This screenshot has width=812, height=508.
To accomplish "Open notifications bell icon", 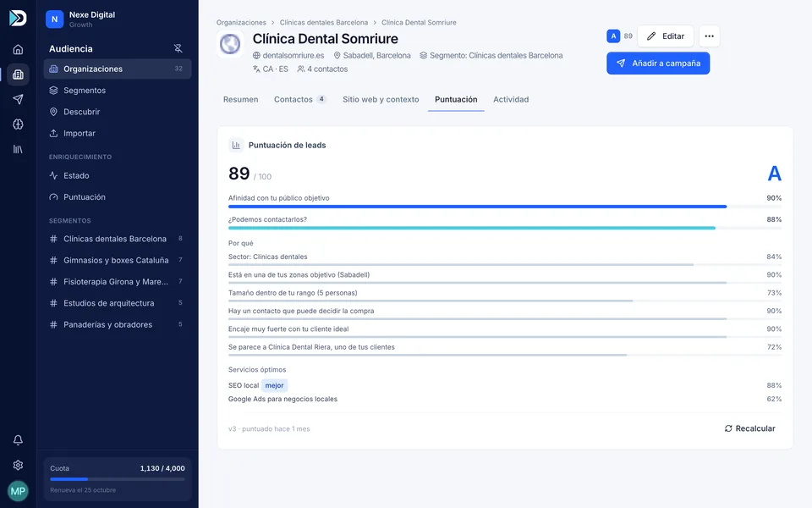I will click(x=18, y=440).
